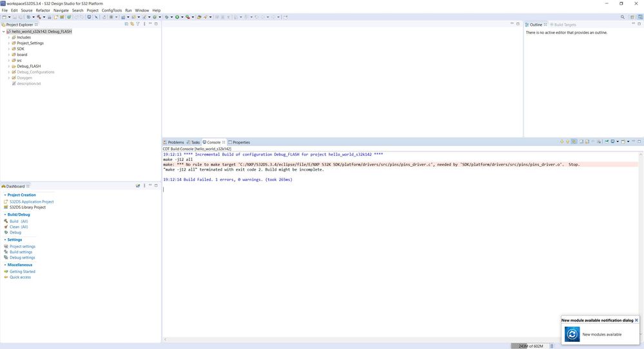Viewport: 644px width, 349px height.
Task: Collapse All in Project Explorer toolbar
Action: click(126, 24)
